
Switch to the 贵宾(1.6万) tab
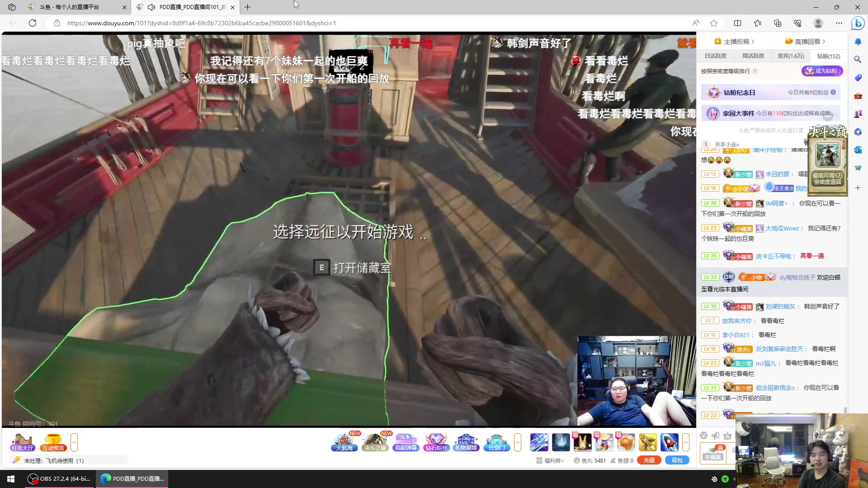(791, 56)
